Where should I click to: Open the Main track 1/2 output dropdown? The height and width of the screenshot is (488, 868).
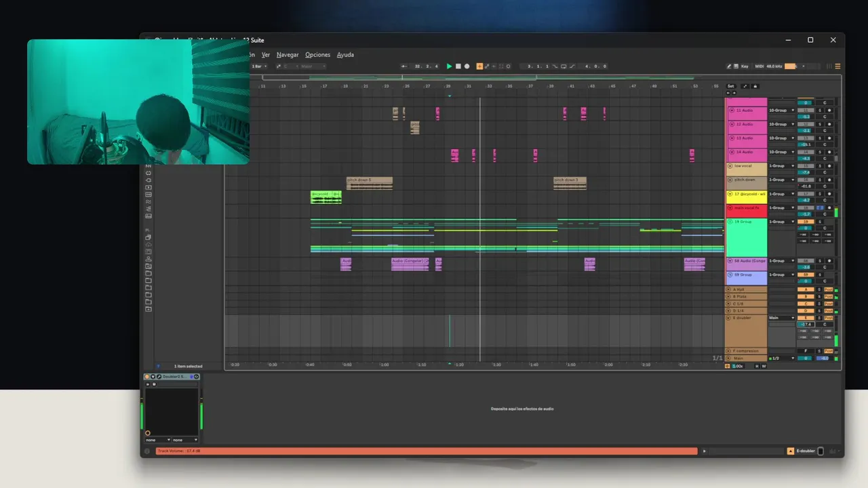[781, 358]
